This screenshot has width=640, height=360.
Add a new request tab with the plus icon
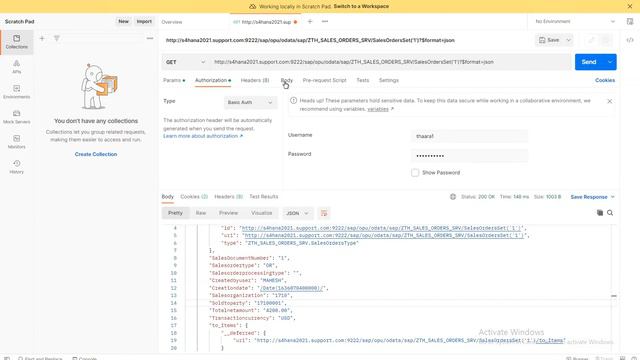point(310,22)
